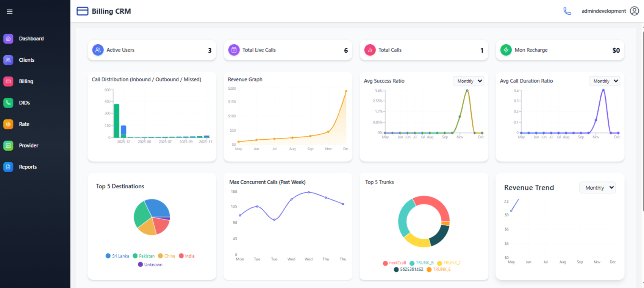The height and width of the screenshot is (288, 644).
Task: Click the Active Users card icon
Action: 98,50
